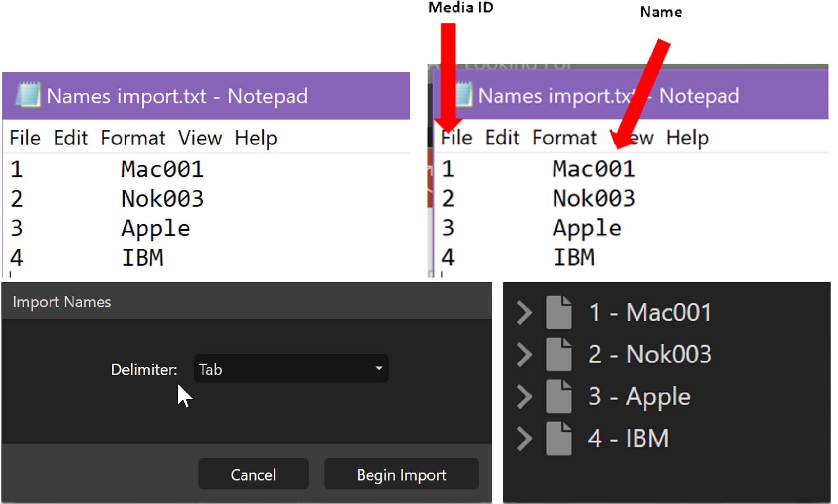Open Help menu in right Notepad
Screen dimensions: 838x504
687,138
